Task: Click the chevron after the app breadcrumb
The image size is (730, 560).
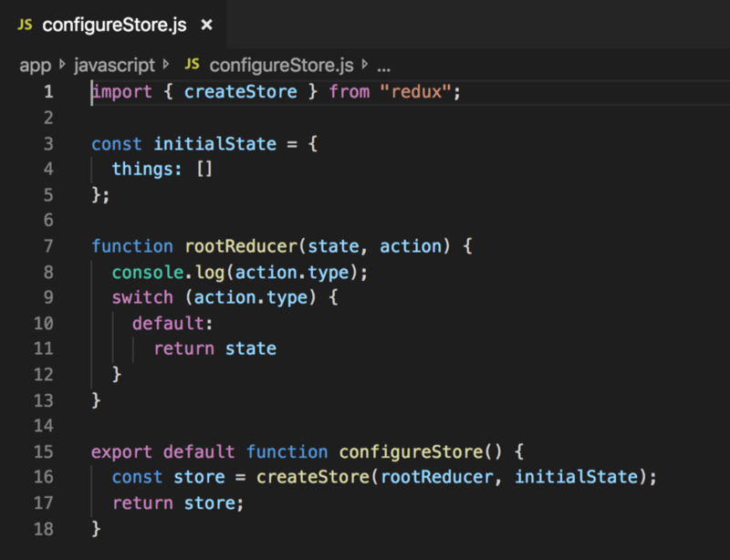Action: [62, 66]
